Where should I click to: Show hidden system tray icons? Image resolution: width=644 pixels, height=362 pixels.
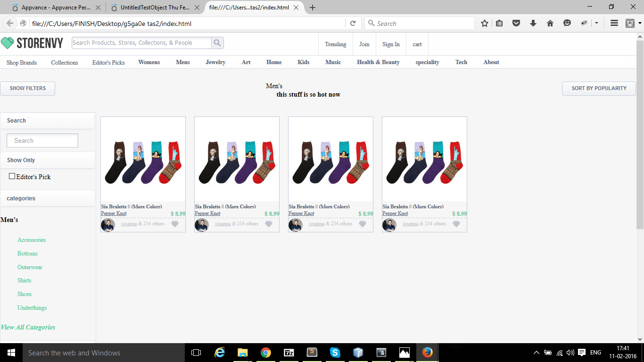click(x=536, y=353)
